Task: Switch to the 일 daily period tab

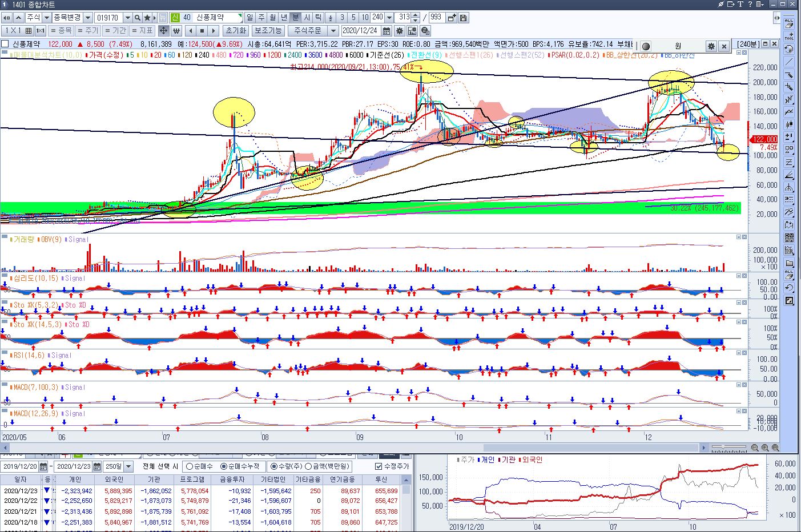Action: click(249, 18)
